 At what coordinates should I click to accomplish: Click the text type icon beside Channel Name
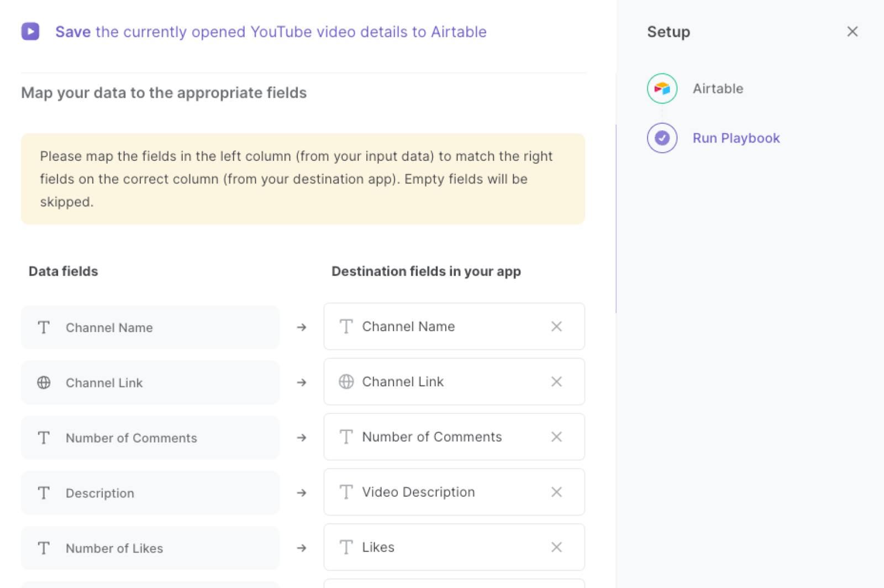point(44,327)
